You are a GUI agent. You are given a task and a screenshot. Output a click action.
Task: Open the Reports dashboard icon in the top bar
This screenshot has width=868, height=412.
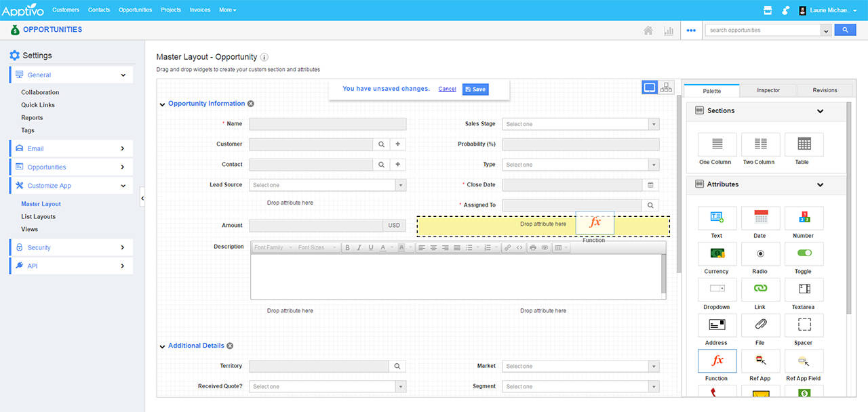(x=668, y=30)
